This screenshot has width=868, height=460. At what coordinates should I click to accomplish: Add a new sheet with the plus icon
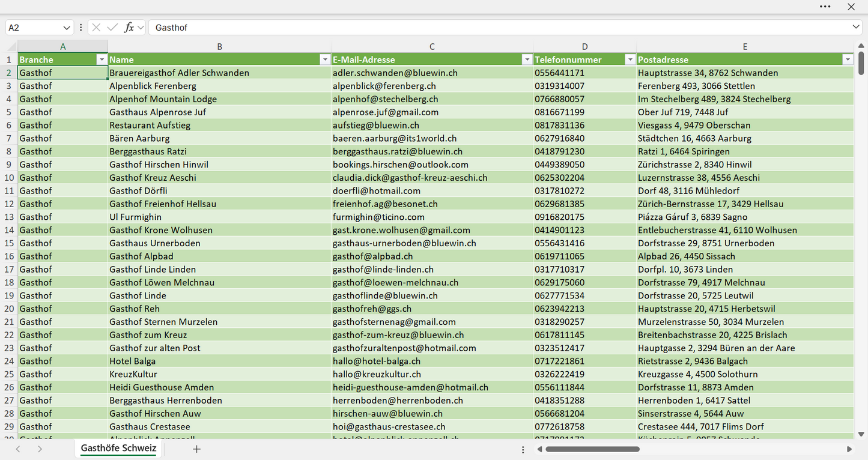point(196,449)
